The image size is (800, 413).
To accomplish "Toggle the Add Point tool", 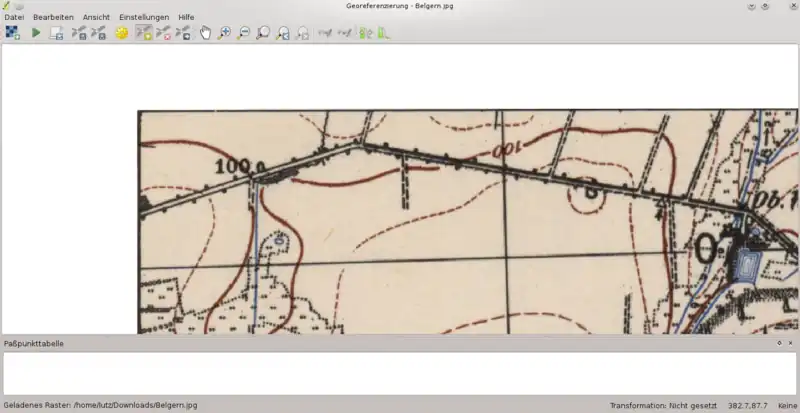I will [143, 33].
